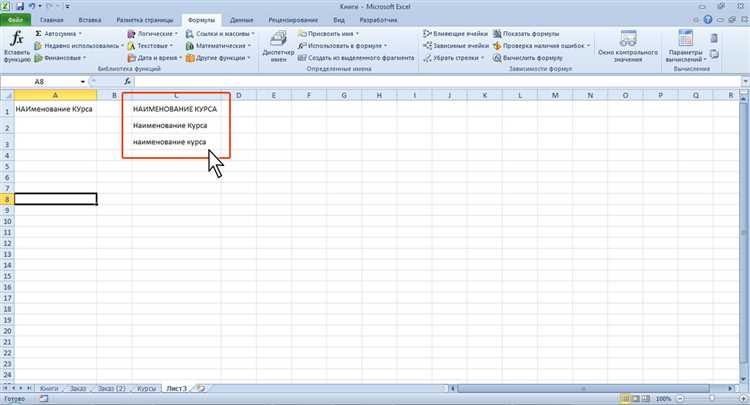Open the Файл tab
750x405 pixels.
[x=15, y=20]
